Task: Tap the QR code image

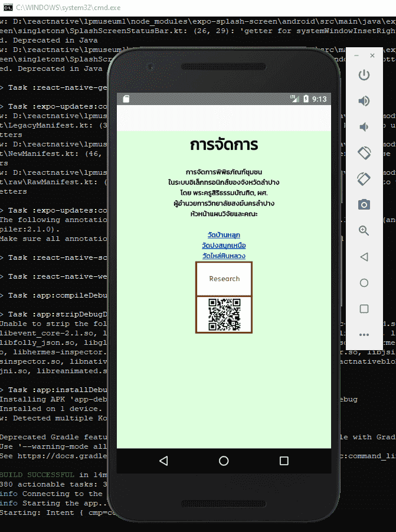Action: tap(224, 315)
